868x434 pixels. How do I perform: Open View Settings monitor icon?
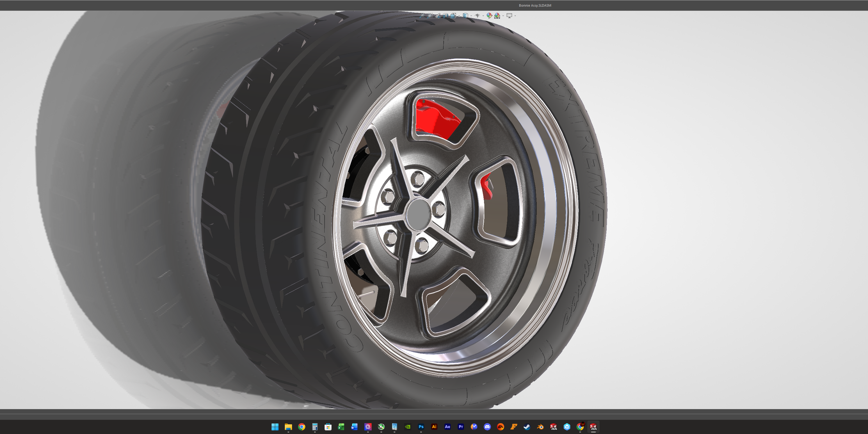click(509, 16)
